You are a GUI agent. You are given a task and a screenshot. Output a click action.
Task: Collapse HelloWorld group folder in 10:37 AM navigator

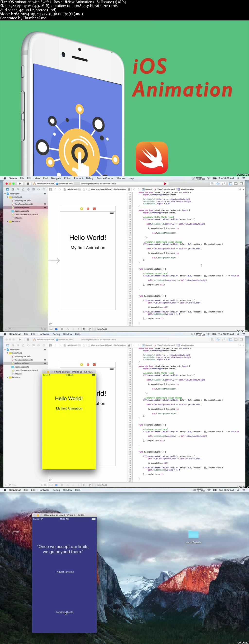pos(7,197)
